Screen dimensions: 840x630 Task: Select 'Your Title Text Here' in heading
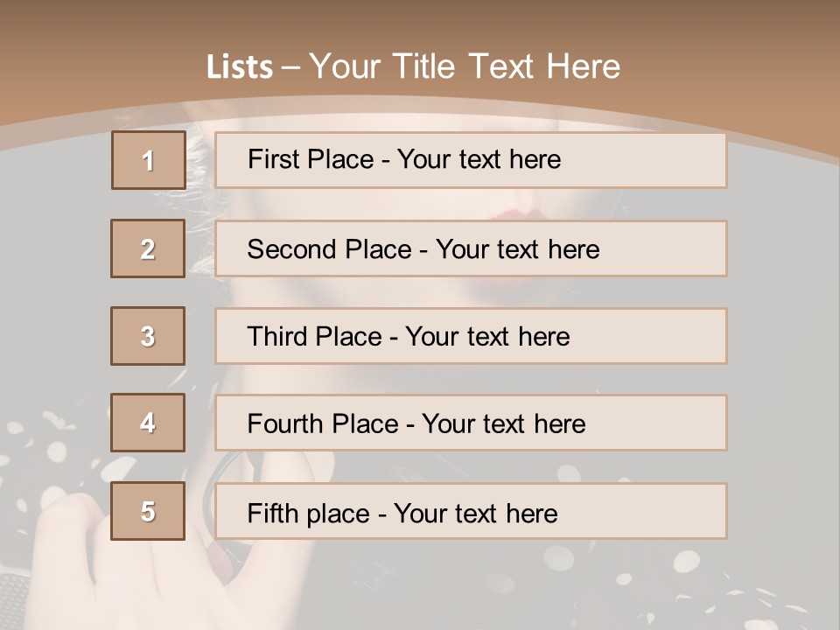click(x=465, y=66)
